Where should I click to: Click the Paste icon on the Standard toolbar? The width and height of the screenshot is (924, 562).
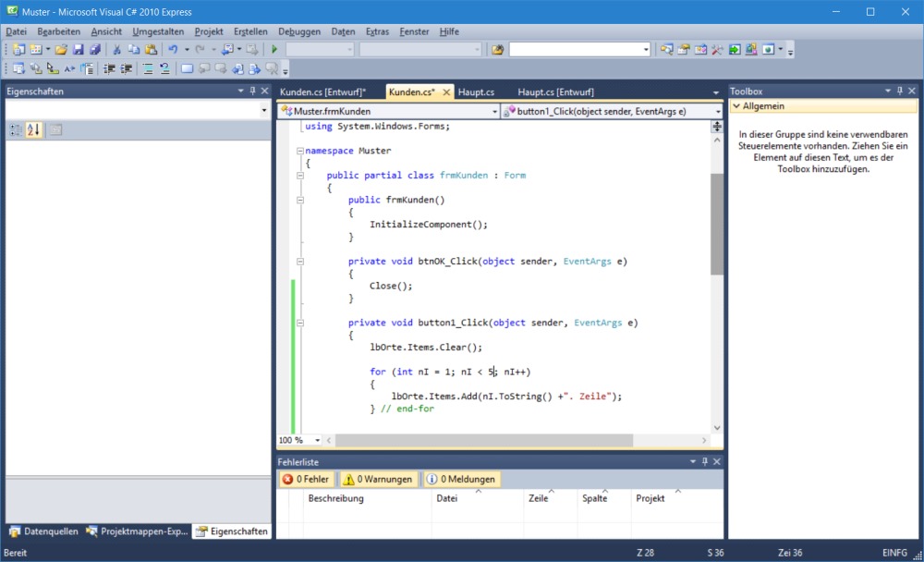151,49
